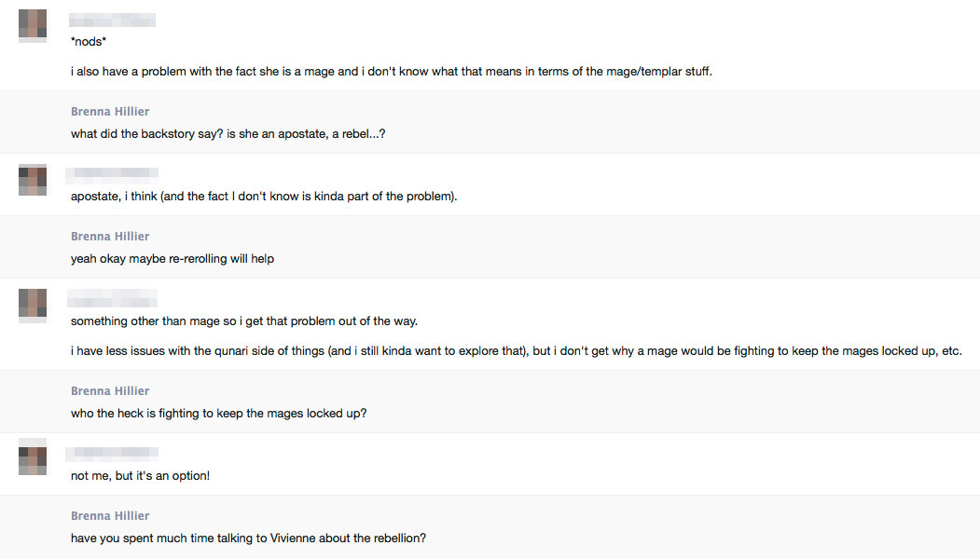Click Brenna Hillier above 'who the heck is fighting'
The height and width of the screenshot is (559, 980).
pyautogui.click(x=110, y=391)
